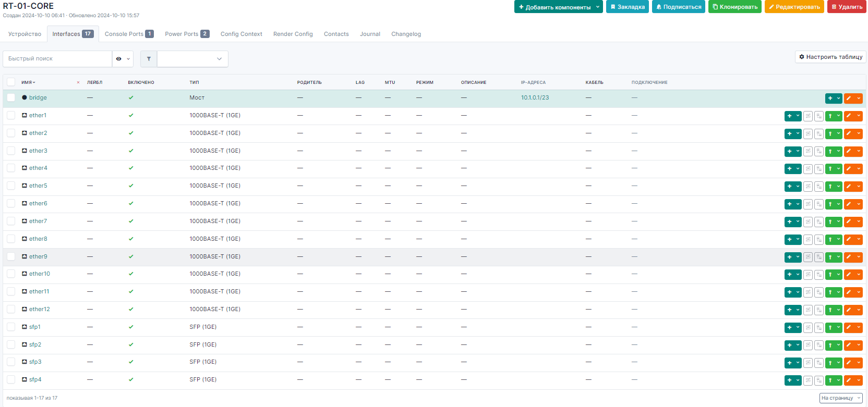Open the 'На страницу' per-page dropdown

pyautogui.click(x=840, y=398)
